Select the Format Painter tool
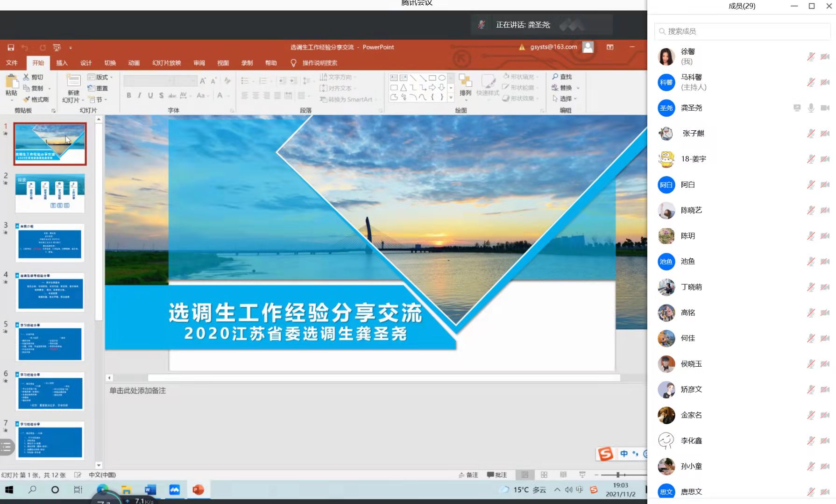This screenshot has width=836, height=504. 36,99
